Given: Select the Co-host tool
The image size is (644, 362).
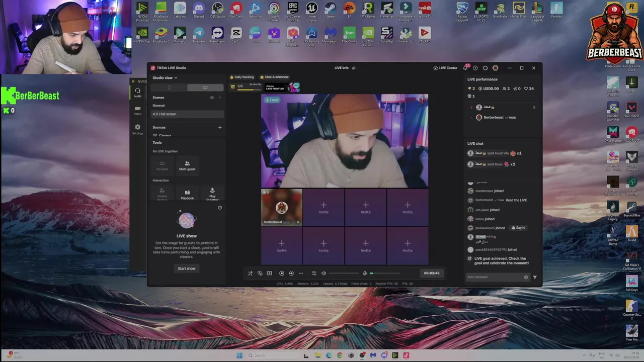Looking at the screenshot, I should click(162, 165).
